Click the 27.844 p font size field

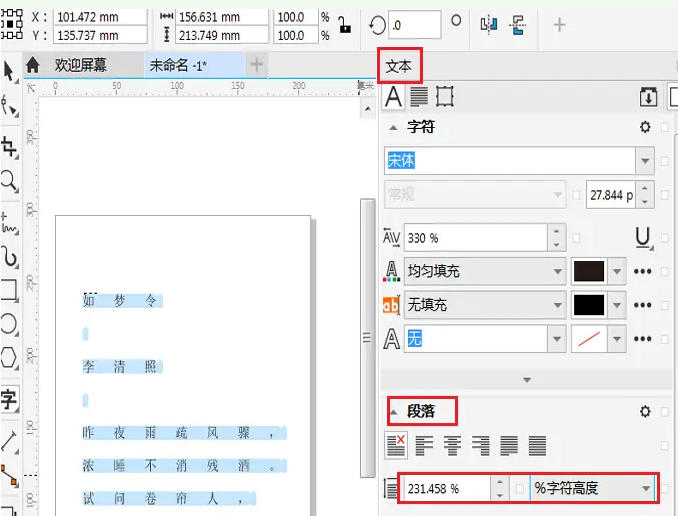[611, 195]
